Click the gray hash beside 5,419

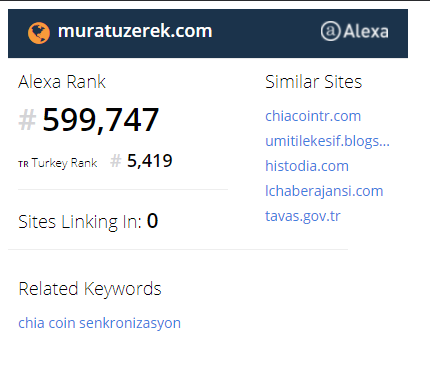[x=116, y=161]
